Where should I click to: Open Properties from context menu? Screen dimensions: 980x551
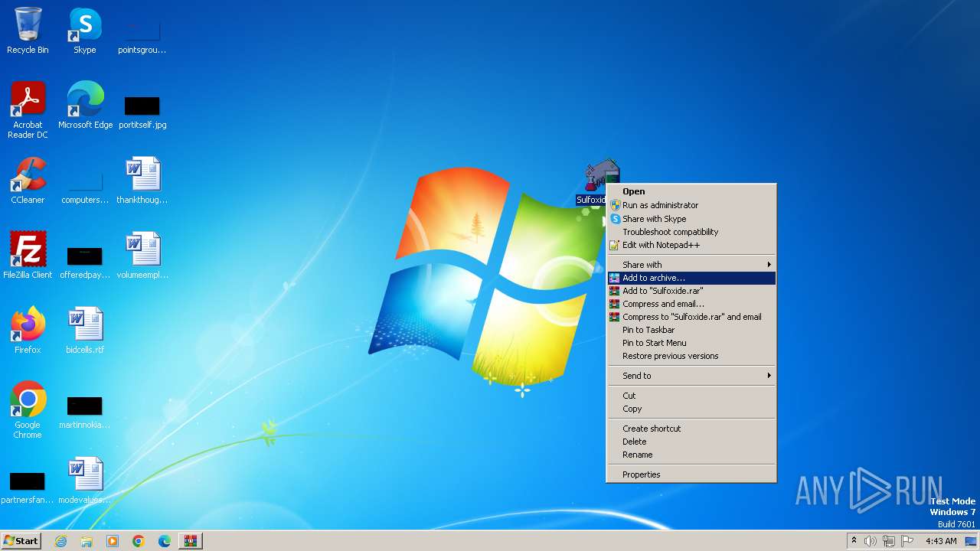click(x=691, y=474)
